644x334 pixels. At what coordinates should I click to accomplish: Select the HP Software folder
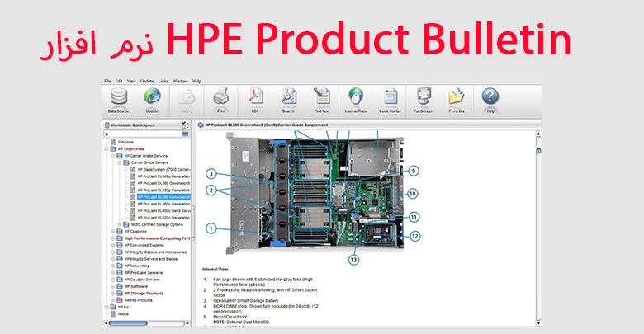tap(136, 286)
